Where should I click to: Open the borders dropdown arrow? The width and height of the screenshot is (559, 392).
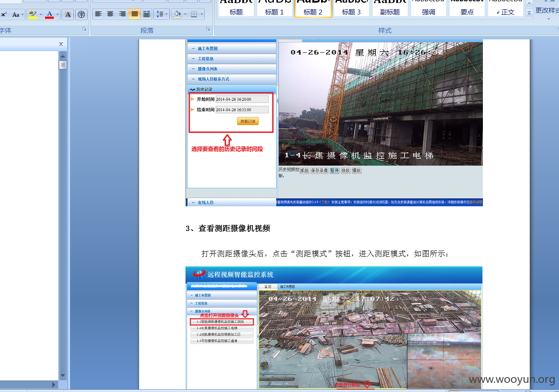coord(202,14)
